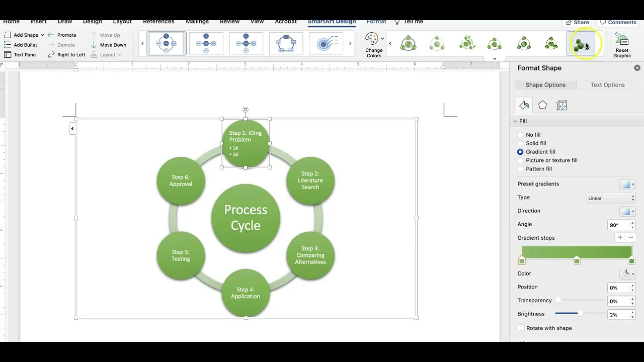
Task: Open gradient Type dropdown
Action: point(611,198)
